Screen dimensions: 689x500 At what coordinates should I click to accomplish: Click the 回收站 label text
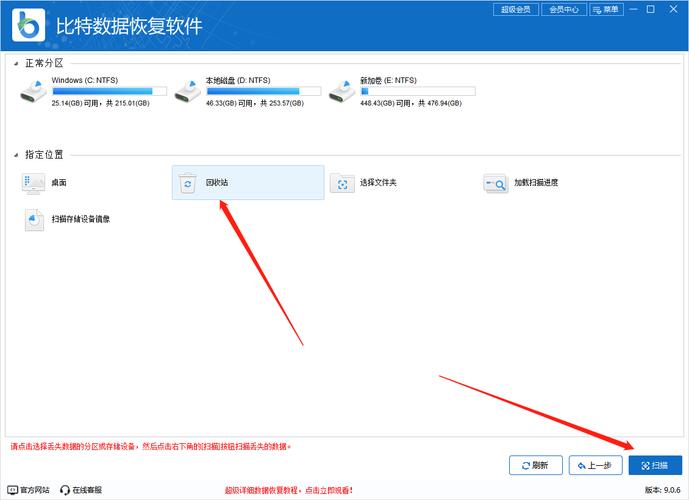click(x=217, y=182)
